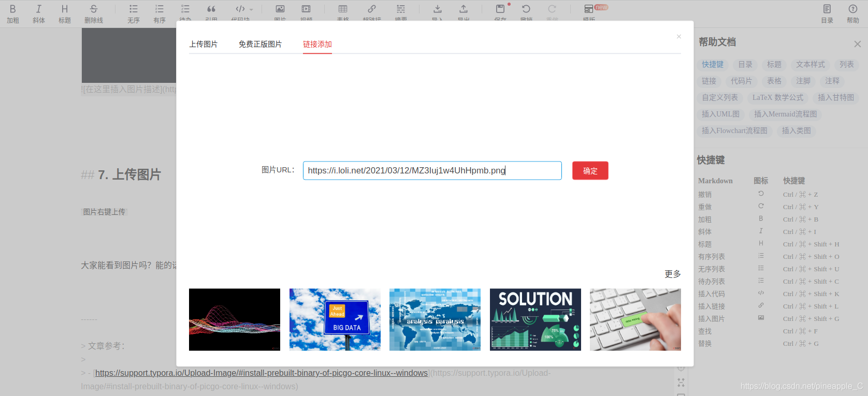Open the 插入类图 help topic tag
Screen dimensions: 868x396
[797, 131]
